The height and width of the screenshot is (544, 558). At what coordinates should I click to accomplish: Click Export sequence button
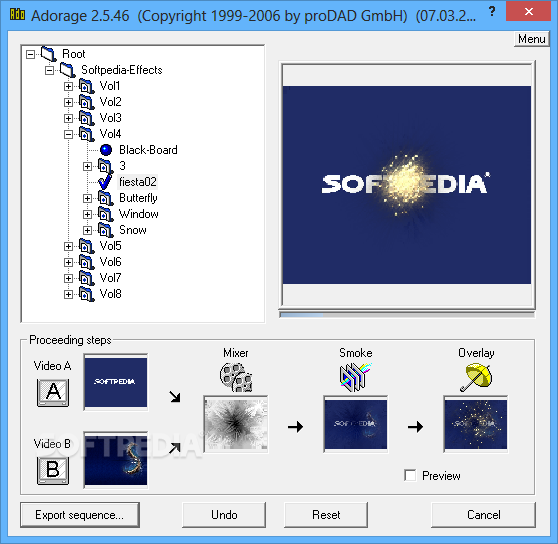[x=80, y=515]
